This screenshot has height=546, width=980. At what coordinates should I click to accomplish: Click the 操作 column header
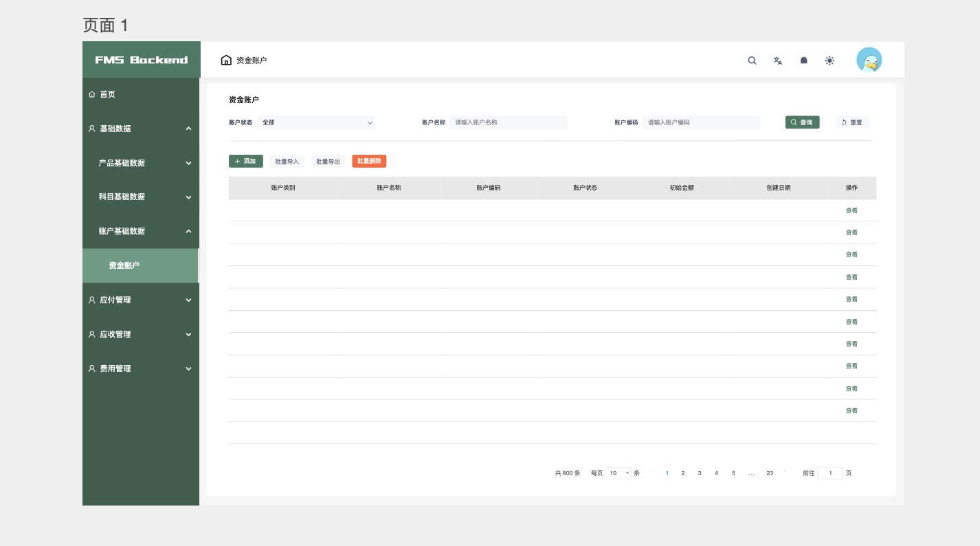[851, 188]
